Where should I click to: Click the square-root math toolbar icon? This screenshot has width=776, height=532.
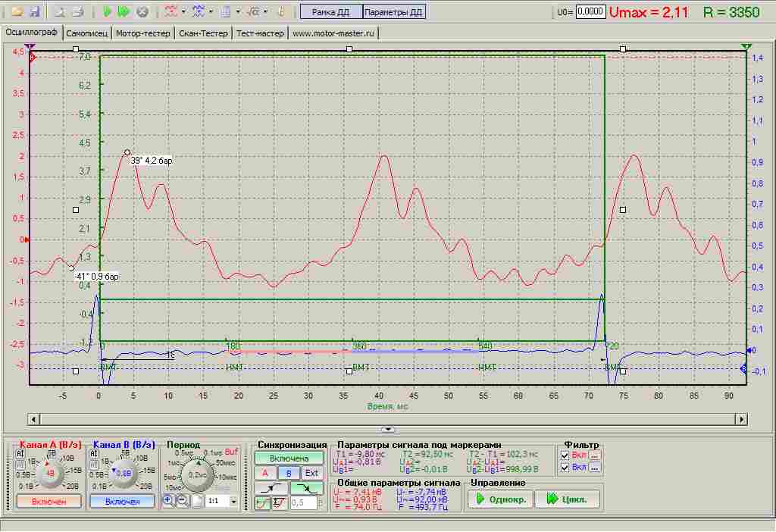[253, 11]
